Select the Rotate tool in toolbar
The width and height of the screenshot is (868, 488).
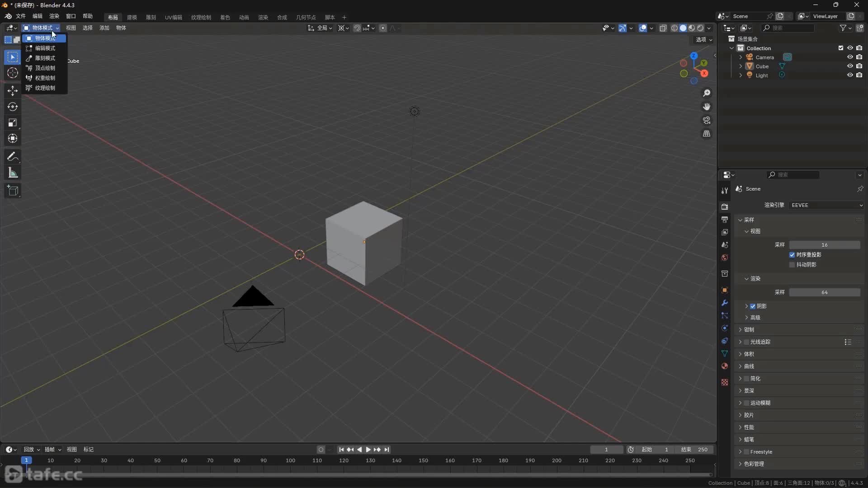(12, 107)
